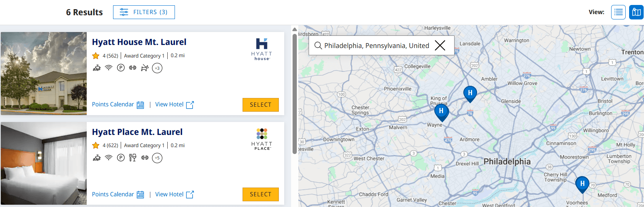644x207 pixels.
Task: Select the Hyatt Place Mt. Laurel hotel
Action: [261, 194]
